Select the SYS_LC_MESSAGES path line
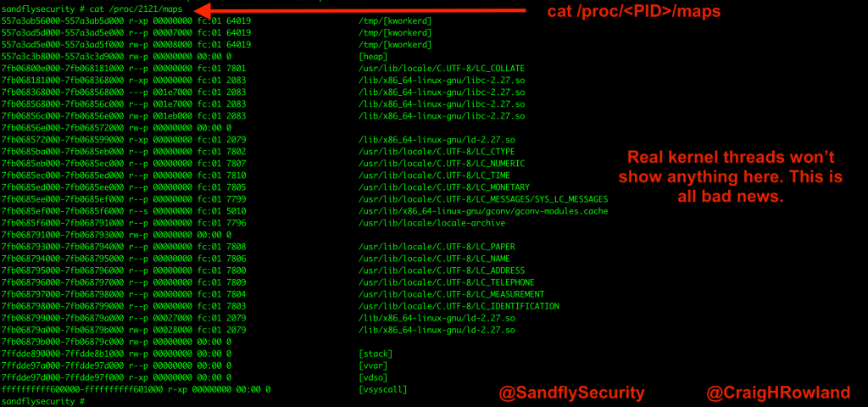Image resolution: width=868 pixels, height=407 pixels. (x=483, y=199)
